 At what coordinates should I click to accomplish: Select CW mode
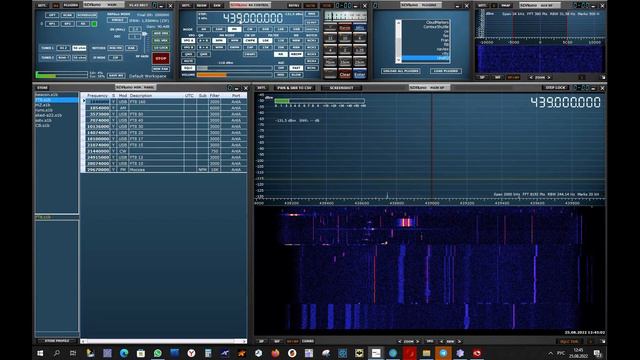coord(250,29)
